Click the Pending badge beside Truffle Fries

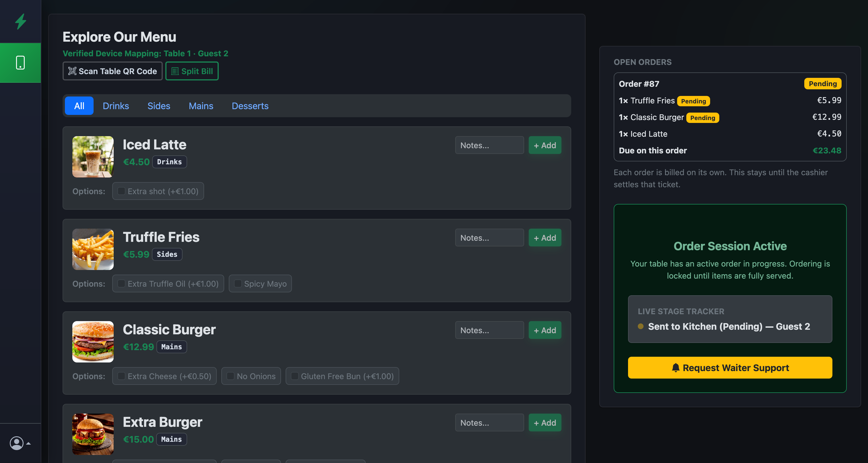pyautogui.click(x=693, y=101)
